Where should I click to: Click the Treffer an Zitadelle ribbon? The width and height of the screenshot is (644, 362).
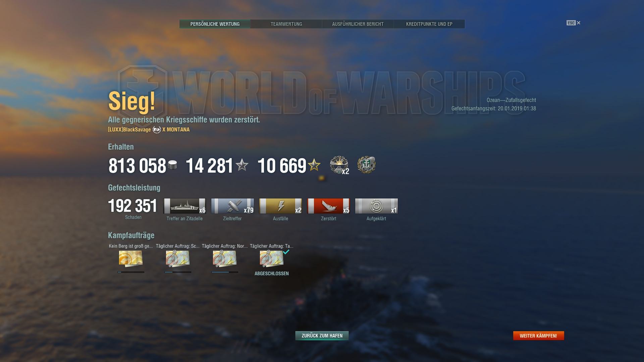pyautogui.click(x=184, y=206)
